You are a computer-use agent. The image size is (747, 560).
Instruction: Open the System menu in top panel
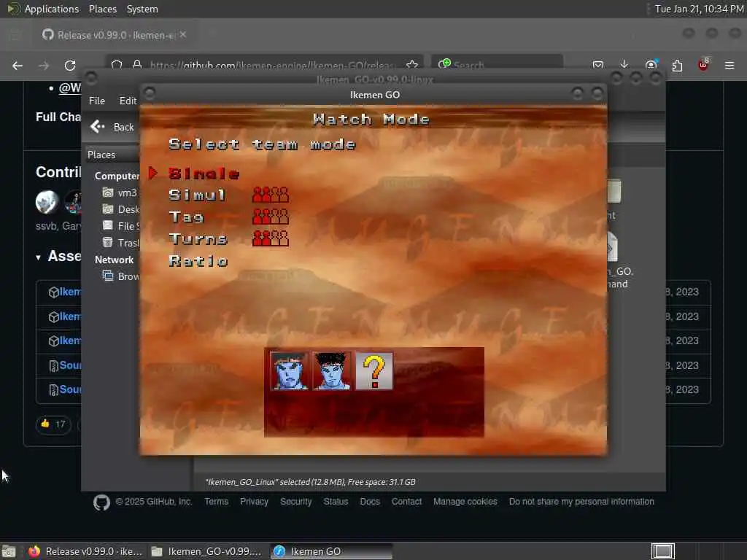pyautogui.click(x=142, y=9)
